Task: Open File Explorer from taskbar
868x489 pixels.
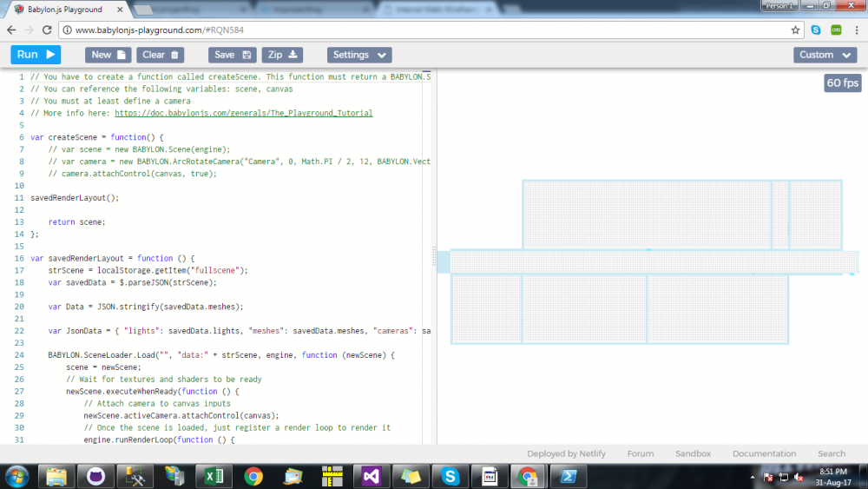Action: 56,476
